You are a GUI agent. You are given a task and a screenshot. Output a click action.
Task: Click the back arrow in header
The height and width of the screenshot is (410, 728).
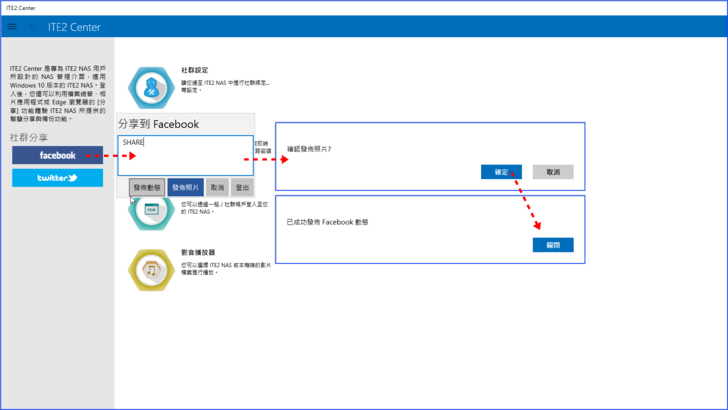click(33, 27)
